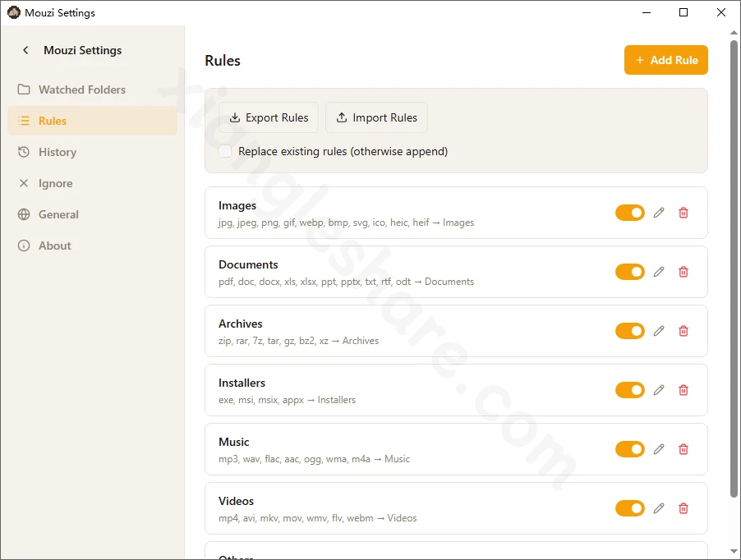
Task: Click the Videos rule title
Action: pyautogui.click(x=236, y=501)
